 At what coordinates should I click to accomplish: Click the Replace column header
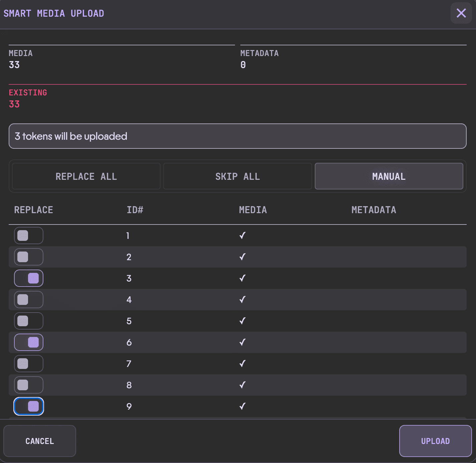coord(34,210)
